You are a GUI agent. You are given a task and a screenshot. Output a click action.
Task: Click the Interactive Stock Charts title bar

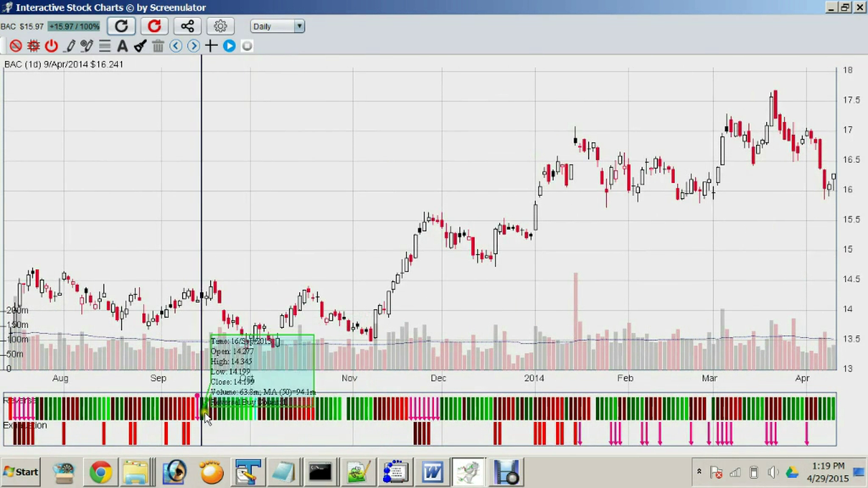tap(108, 7)
